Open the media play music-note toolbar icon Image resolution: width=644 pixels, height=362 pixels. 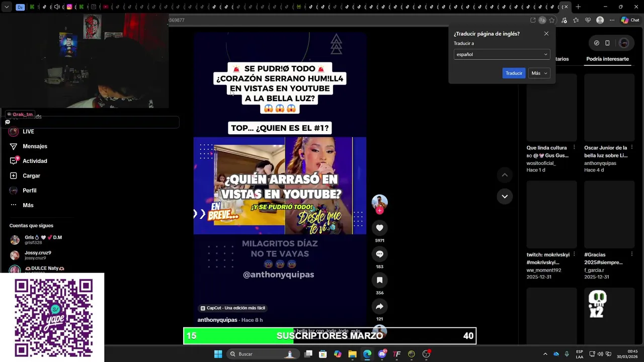(x=564, y=20)
